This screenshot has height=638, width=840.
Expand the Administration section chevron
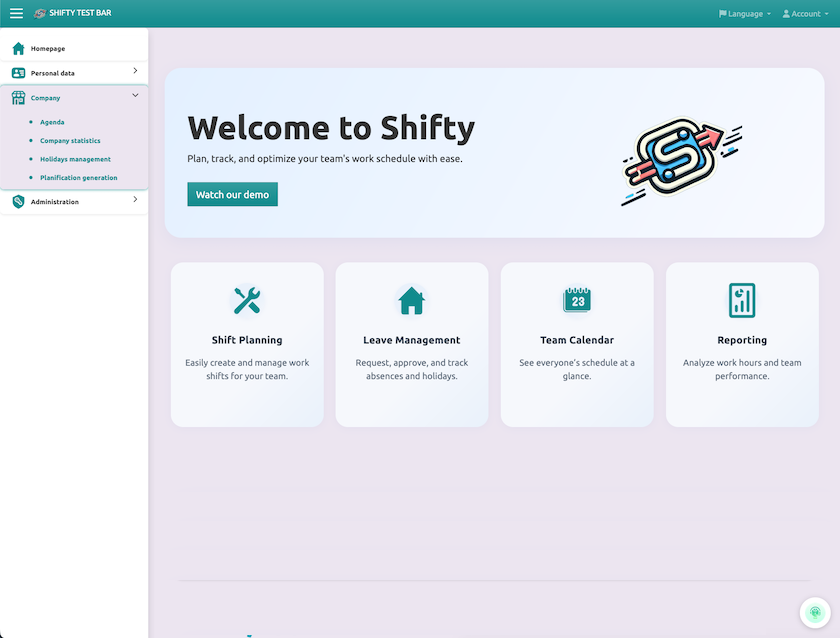point(135,200)
